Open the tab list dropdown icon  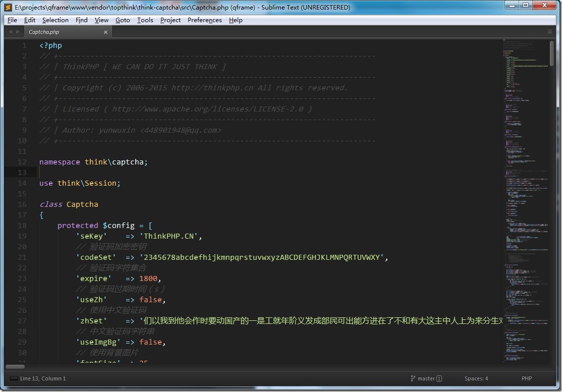tap(550, 32)
